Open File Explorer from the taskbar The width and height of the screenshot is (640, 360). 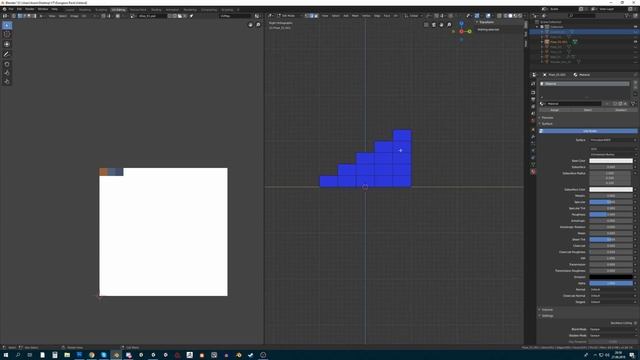(x=67, y=355)
